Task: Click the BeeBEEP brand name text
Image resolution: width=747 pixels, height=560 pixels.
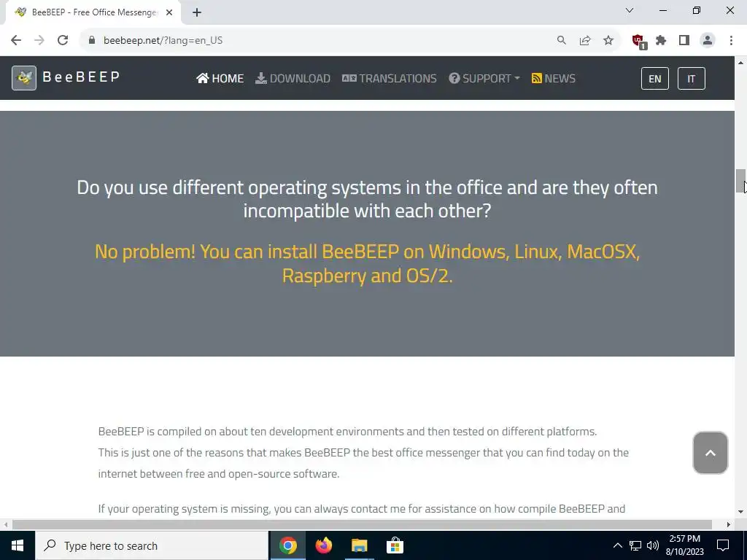Action: pyautogui.click(x=81, y=77)
